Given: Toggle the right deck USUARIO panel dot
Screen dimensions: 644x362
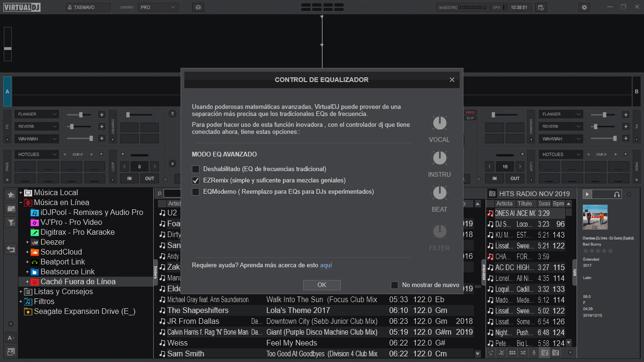Looking at the screenshot, I should [530, 140].
